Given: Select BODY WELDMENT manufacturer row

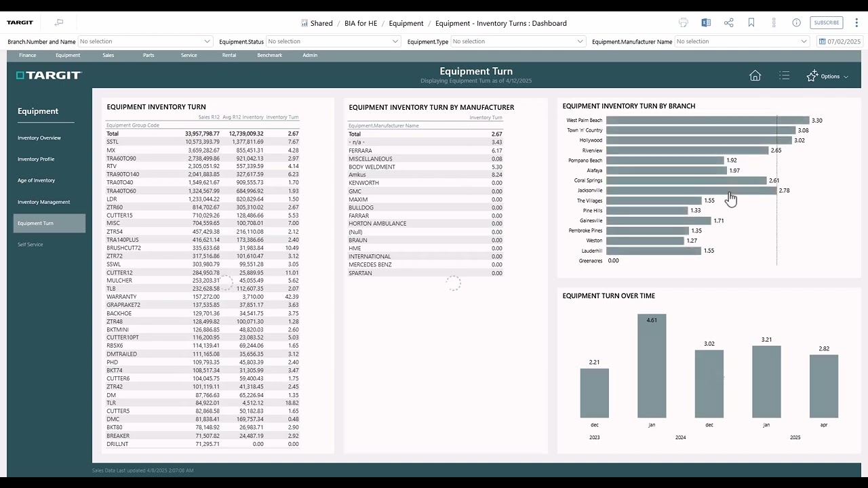Looking at the screenshot, I should pyautogui.click(x=425, y=167).
